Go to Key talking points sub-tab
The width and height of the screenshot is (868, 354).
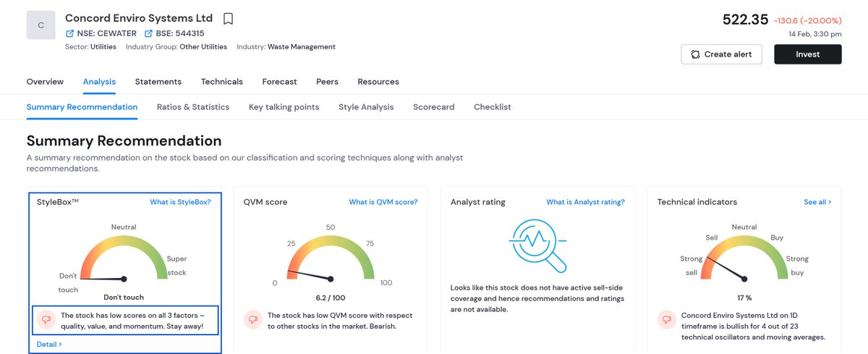[x=284, y=107]
